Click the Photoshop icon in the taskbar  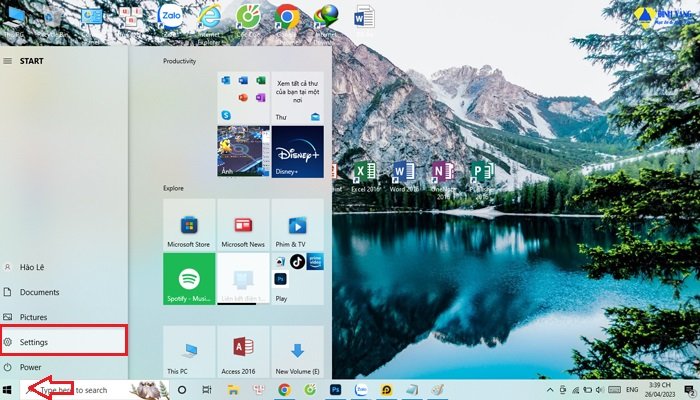337,389
